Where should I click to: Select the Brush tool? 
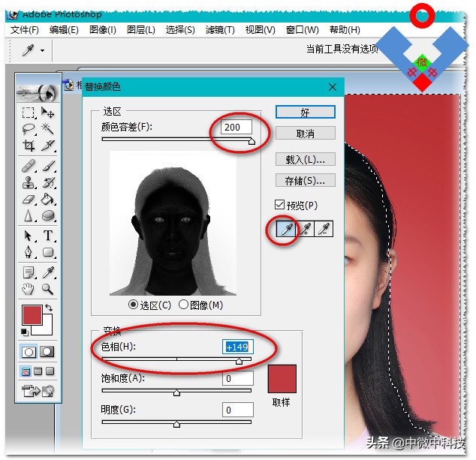[48, 166]
